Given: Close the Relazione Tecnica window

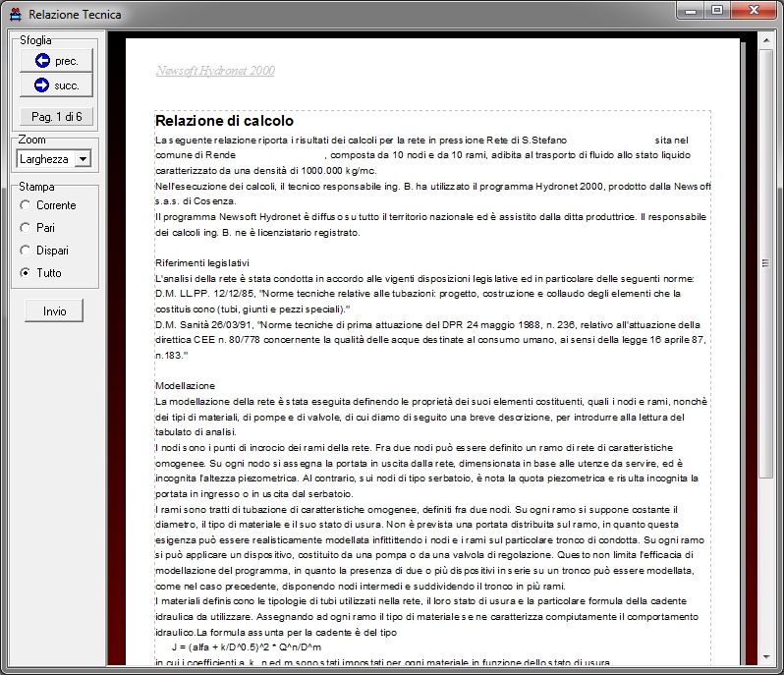Looking at the screenshot, I should click(x=754, y=11).
